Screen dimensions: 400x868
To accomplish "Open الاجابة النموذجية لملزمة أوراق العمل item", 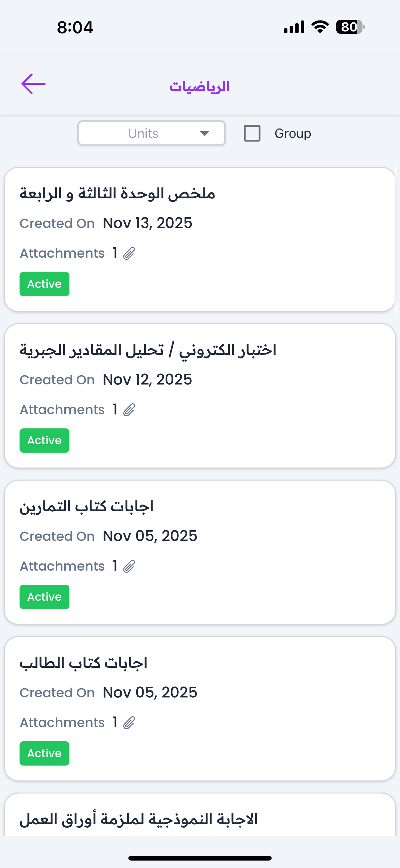I will click(x=139, y=820).
